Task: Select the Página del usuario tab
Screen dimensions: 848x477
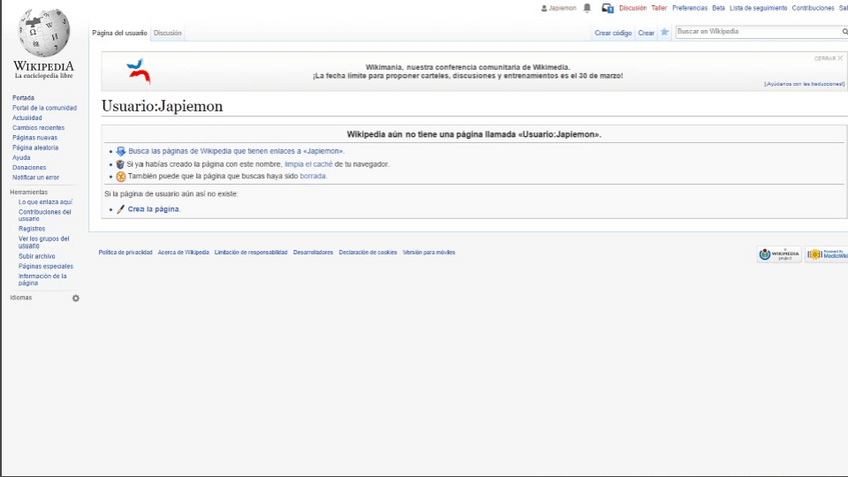Action: tap(120, 33)
